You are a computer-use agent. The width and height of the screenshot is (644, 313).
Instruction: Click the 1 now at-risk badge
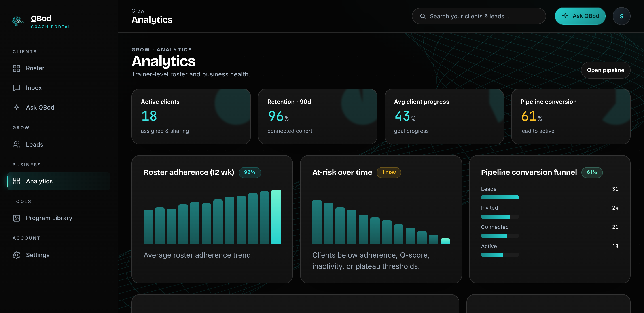click(389, 173)
